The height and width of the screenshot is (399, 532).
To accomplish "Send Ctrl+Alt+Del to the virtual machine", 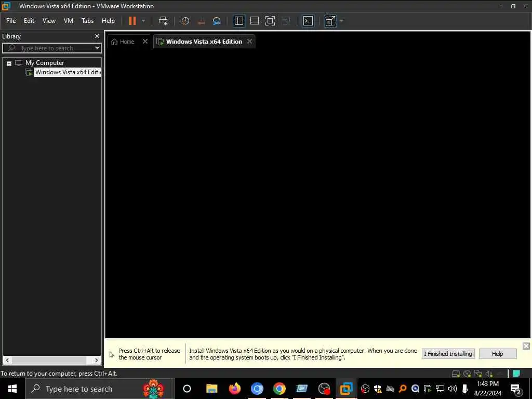I will [163, 21].
